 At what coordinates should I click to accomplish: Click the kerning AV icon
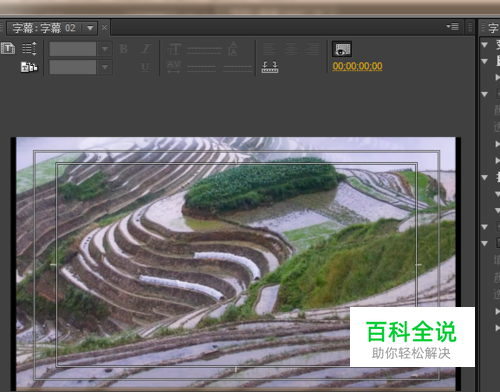pos(174,67)
